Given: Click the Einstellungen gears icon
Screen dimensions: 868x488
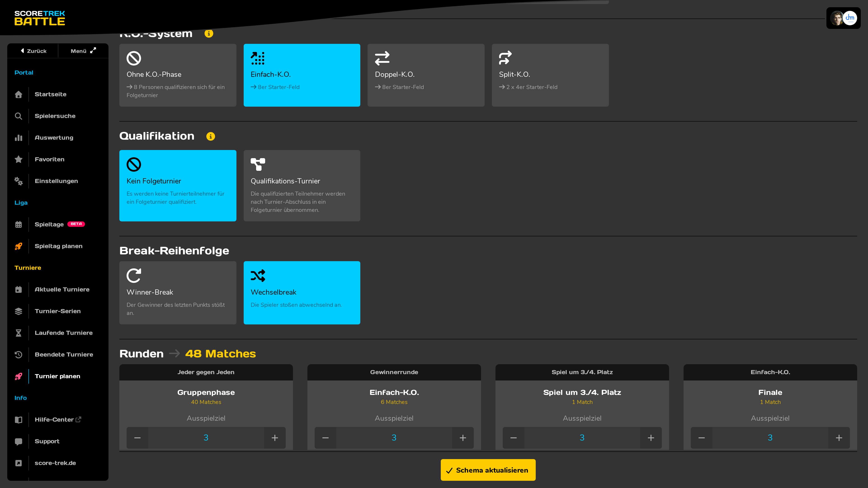Looking at the screenshot, I should click(19, 181).
